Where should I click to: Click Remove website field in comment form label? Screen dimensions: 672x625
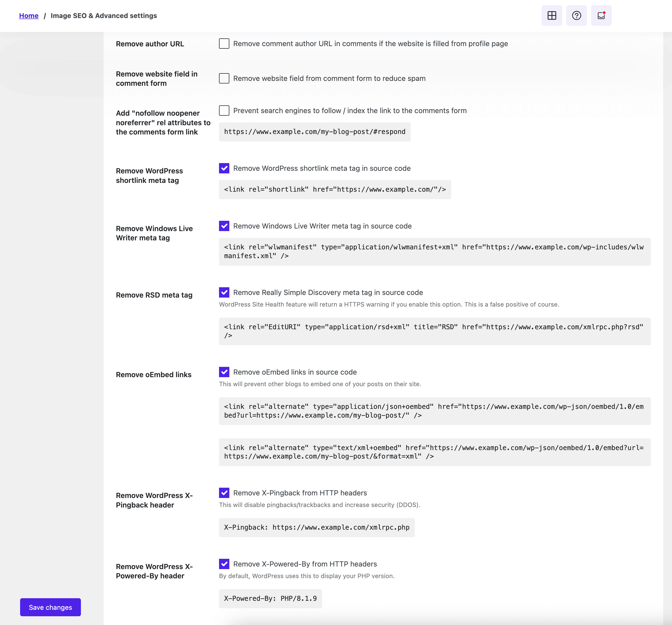coord(157,79)
